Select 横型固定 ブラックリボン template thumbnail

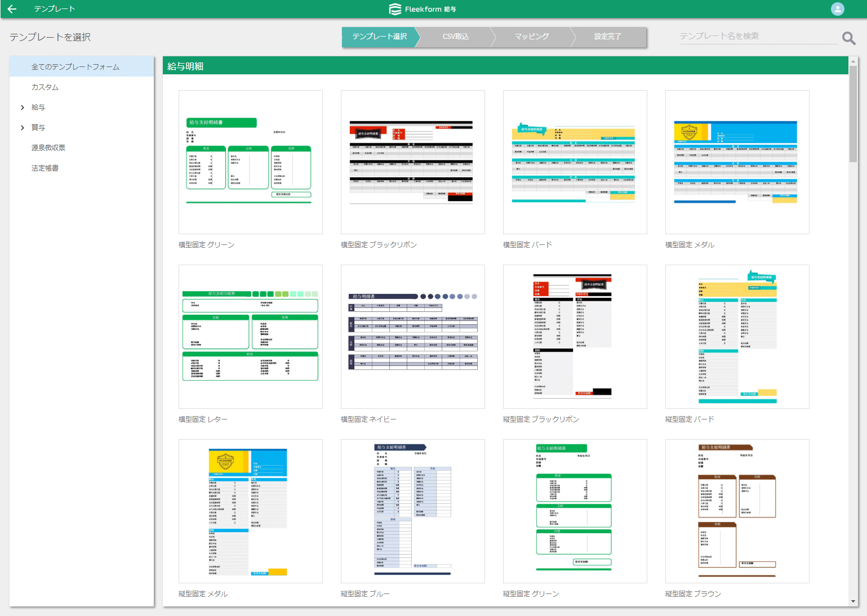pyautogui.click(x=412, y=162)
